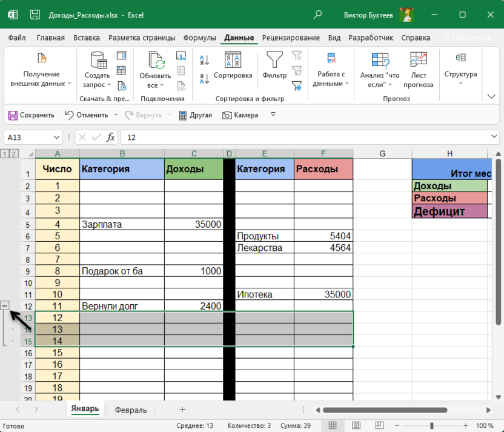Collapse the row group with minus button
This screenshot has height=432, width=504.
pos(5,306)
